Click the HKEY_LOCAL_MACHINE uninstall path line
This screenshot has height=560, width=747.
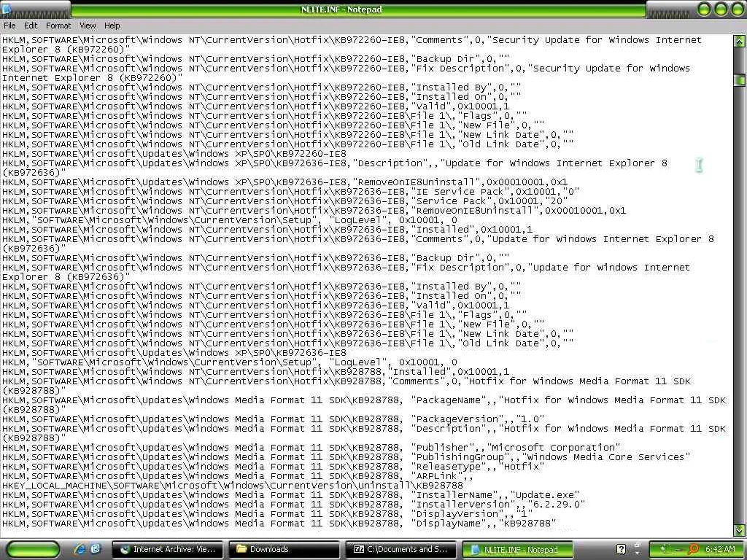click(x=233, y=486)
